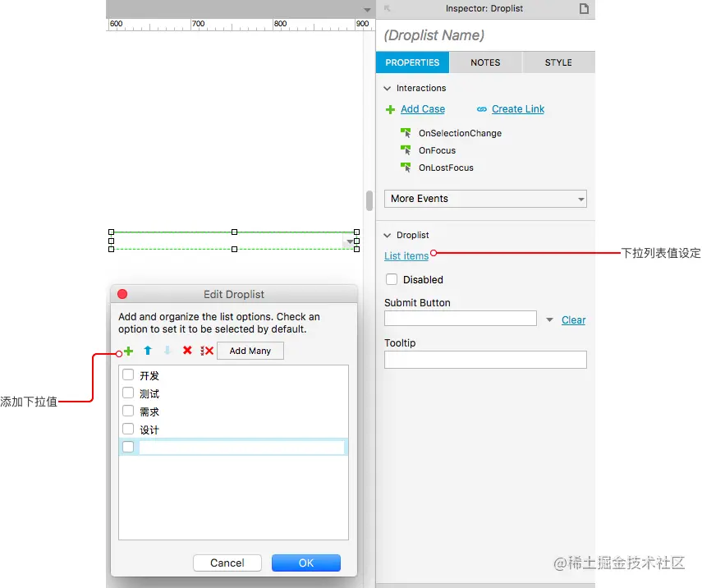Click Cancel in Edit Droplist

pos(227,563)
